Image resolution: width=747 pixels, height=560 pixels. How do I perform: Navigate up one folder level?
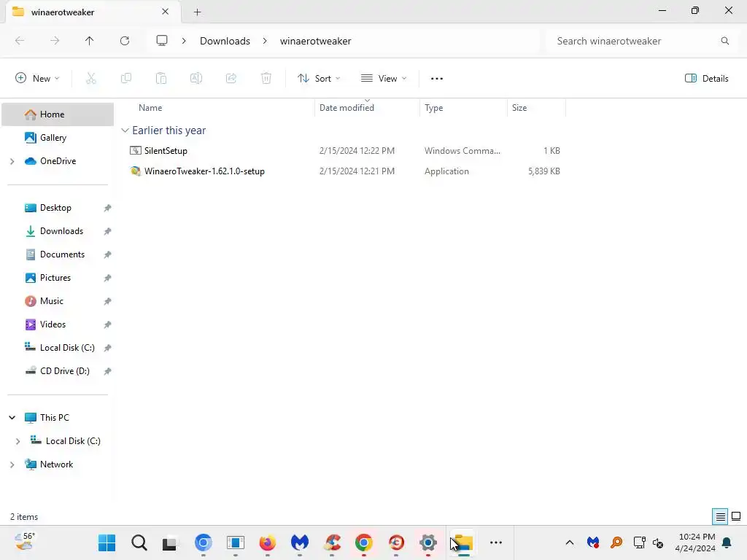tap(90, 41)
